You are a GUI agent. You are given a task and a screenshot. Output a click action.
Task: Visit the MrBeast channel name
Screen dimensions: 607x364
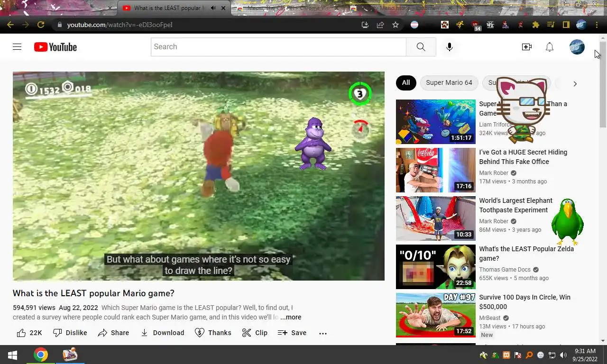(x=489, y=318)
